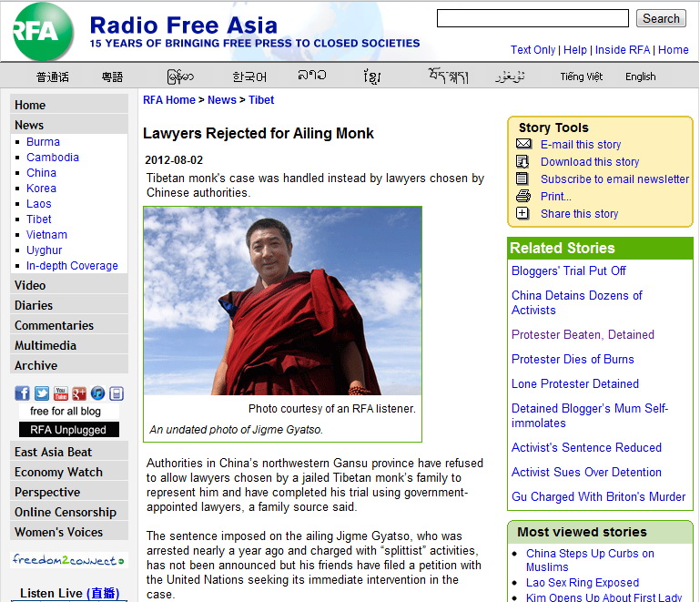Image resolution: width=700 pixels, height=602 pixels.
Task: Click the RFA green globe logo
Action: (x=43, y=31)
